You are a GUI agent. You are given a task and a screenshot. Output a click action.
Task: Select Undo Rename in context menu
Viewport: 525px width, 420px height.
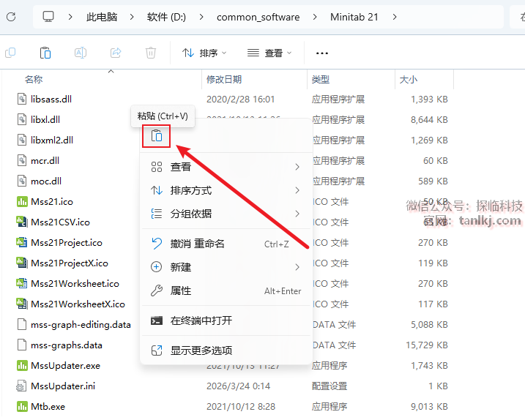[x=226, y=244]
